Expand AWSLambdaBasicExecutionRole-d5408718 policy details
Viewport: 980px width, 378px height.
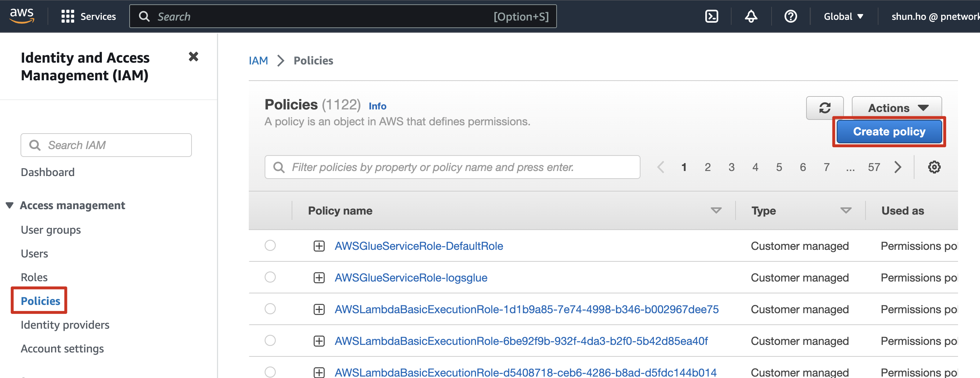(319, 372)
